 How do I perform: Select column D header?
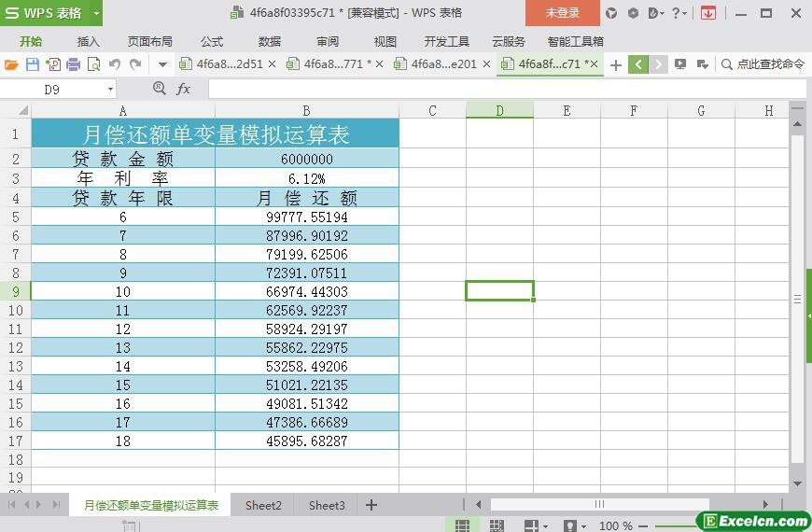coord(499,110)
